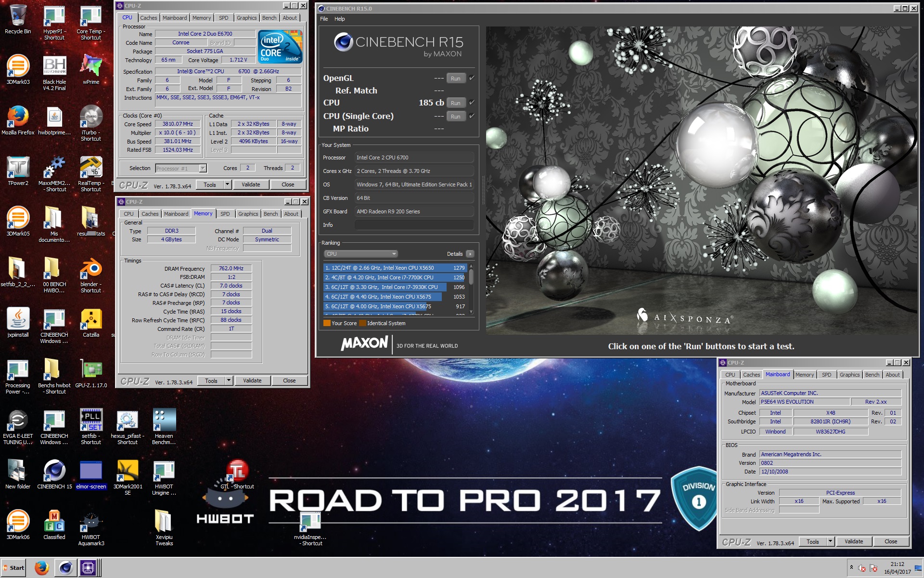Click the Windows Start button
The image size is (924, 578).
pyautogui.click(x=14, y=568)
